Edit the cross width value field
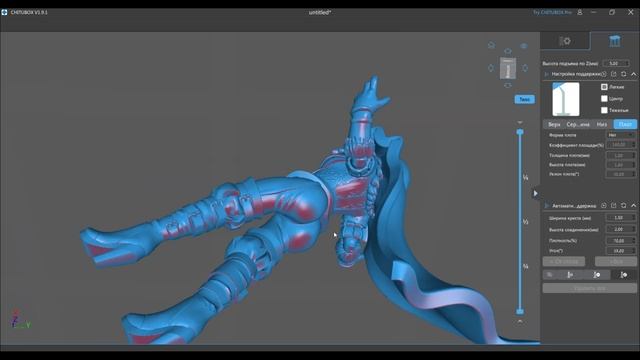The width and height of the screenshot is (640, 360). point(620,218)
